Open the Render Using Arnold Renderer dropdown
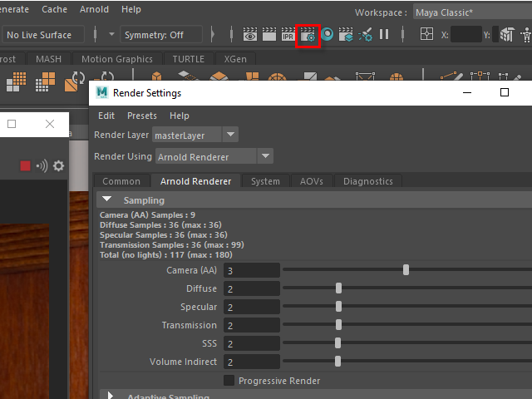532x399 pixels. (x=214, y=156)
